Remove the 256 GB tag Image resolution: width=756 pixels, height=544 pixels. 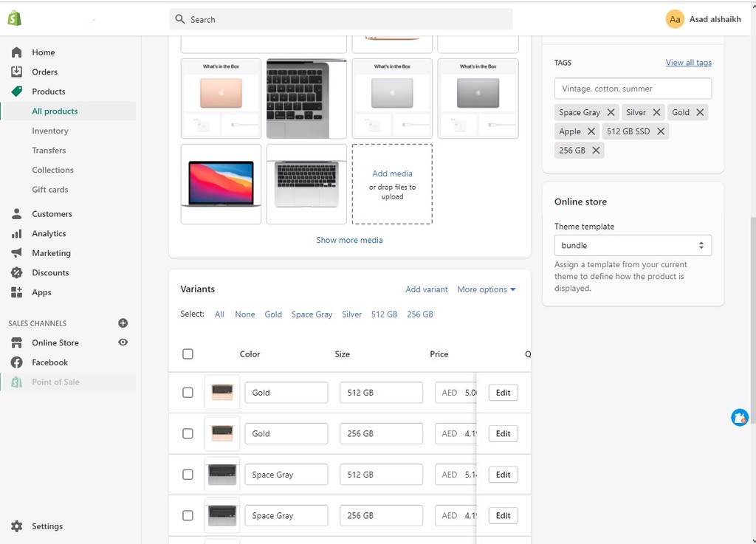coord(596,151)
